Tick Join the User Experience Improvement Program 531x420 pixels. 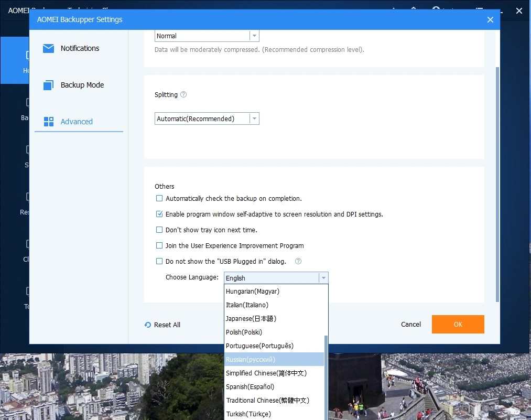(159, 245)
